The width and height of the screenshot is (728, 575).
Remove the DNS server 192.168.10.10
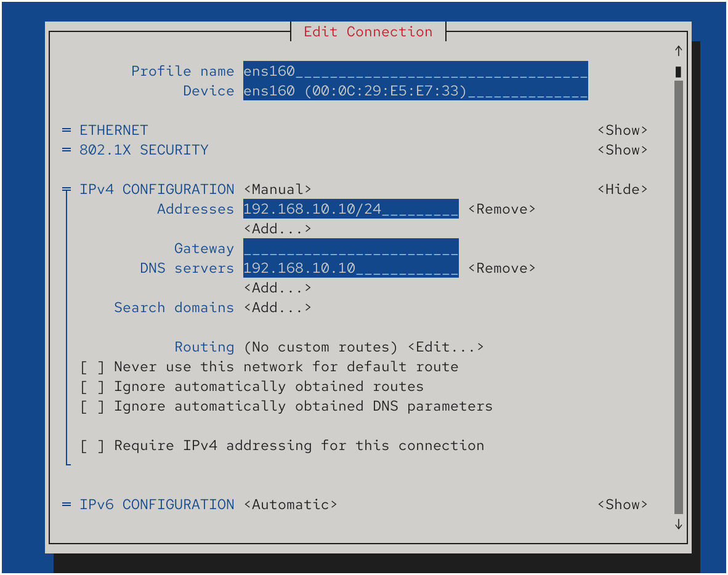click(x=501, y=268)
